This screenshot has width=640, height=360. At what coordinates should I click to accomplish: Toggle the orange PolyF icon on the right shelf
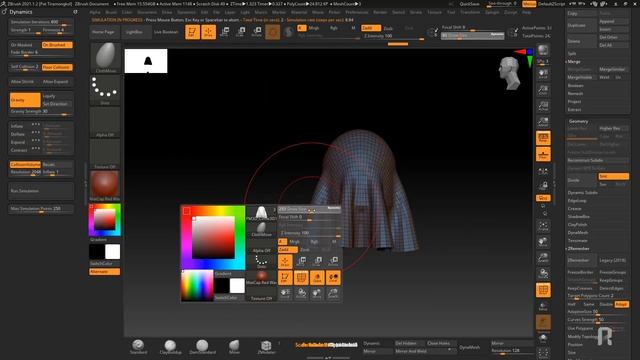coord(543,290)
